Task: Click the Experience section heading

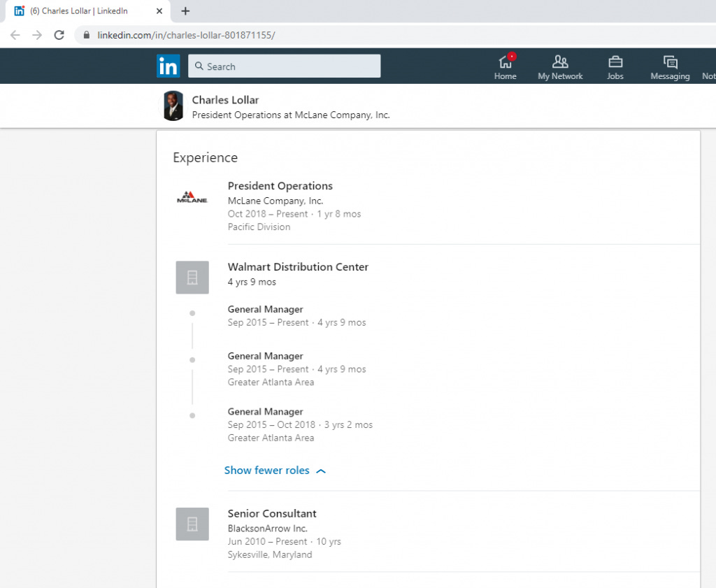Action: pos(205,157)
